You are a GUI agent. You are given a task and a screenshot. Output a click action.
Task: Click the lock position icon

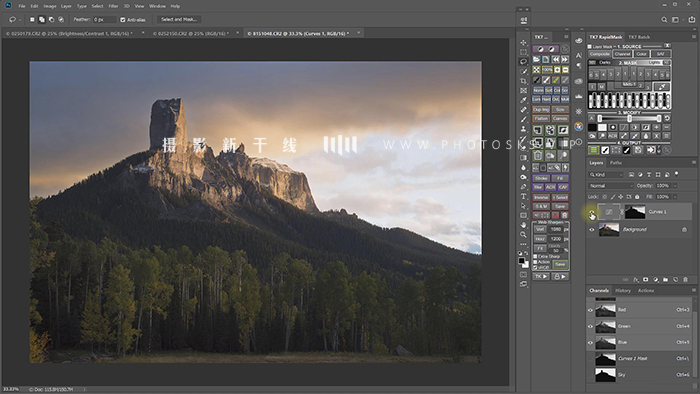point(621,197)
